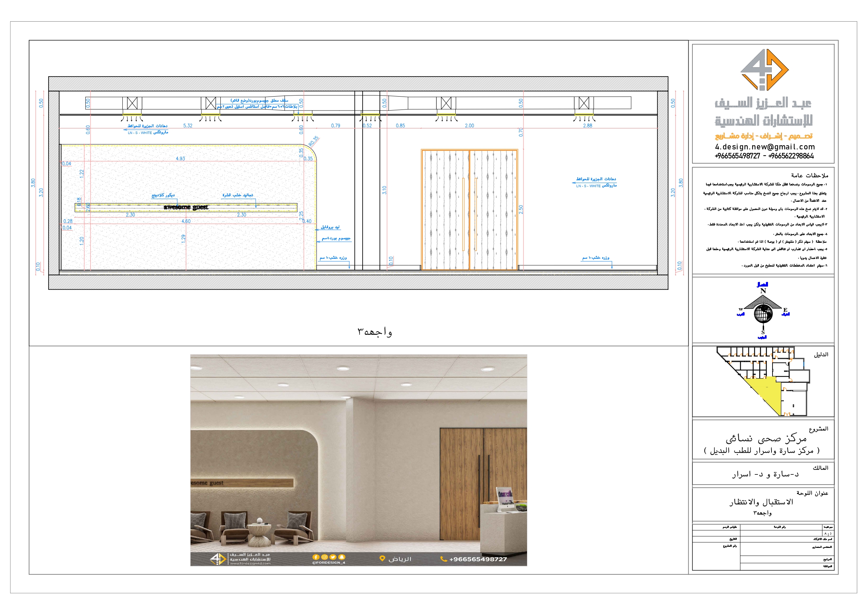Click the large 4D company logo
This screenshot has width=868, height=614.
click(x=764, y=70)
